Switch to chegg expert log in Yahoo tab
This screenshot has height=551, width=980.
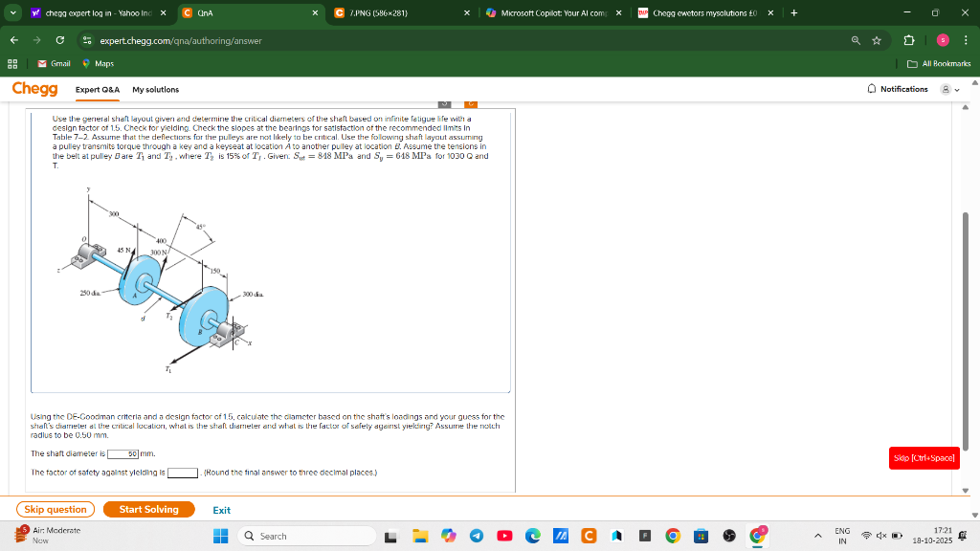click(99, 12)
